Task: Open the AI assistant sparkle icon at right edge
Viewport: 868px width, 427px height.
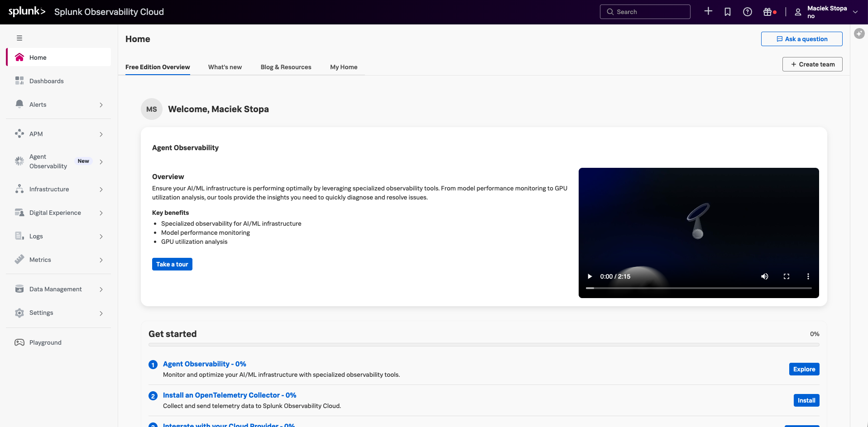Action: [x=859, y=33]
